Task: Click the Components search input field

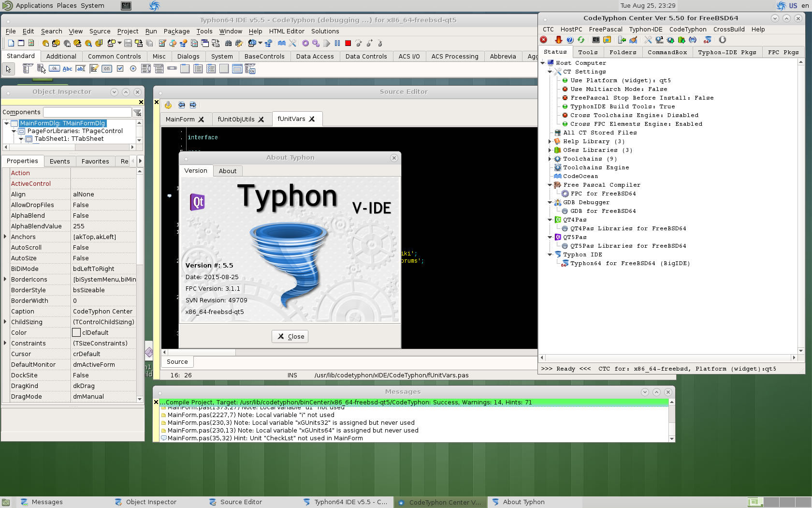Action: coord(87,112)
